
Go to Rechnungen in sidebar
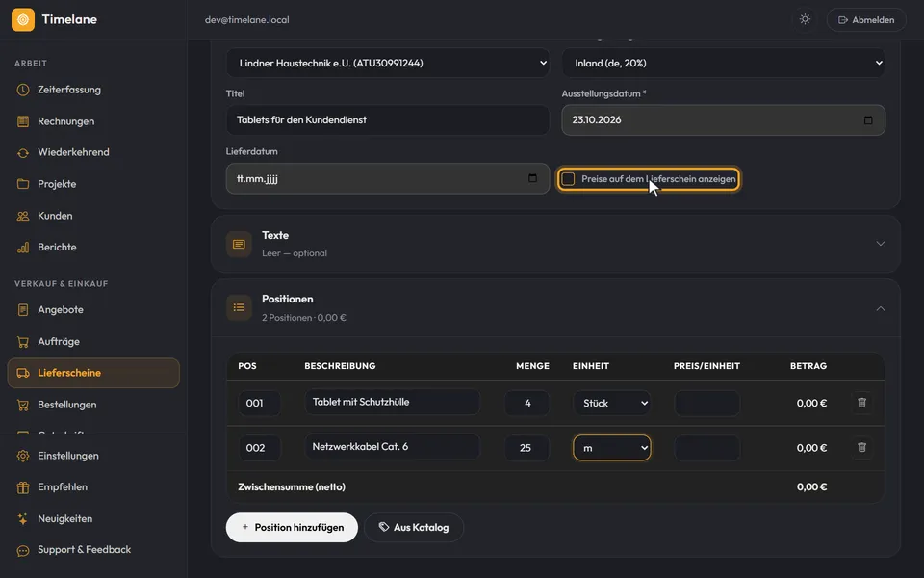93,121
